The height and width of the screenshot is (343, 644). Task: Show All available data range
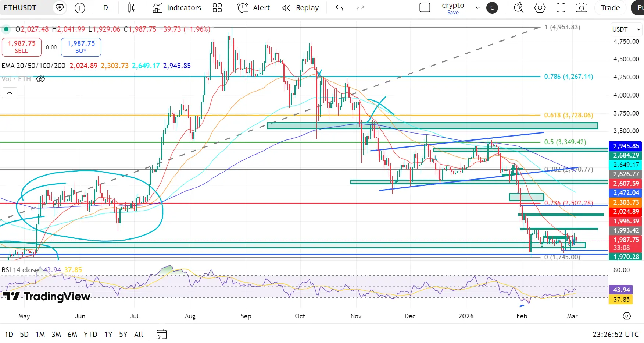[x=139, y=335]
